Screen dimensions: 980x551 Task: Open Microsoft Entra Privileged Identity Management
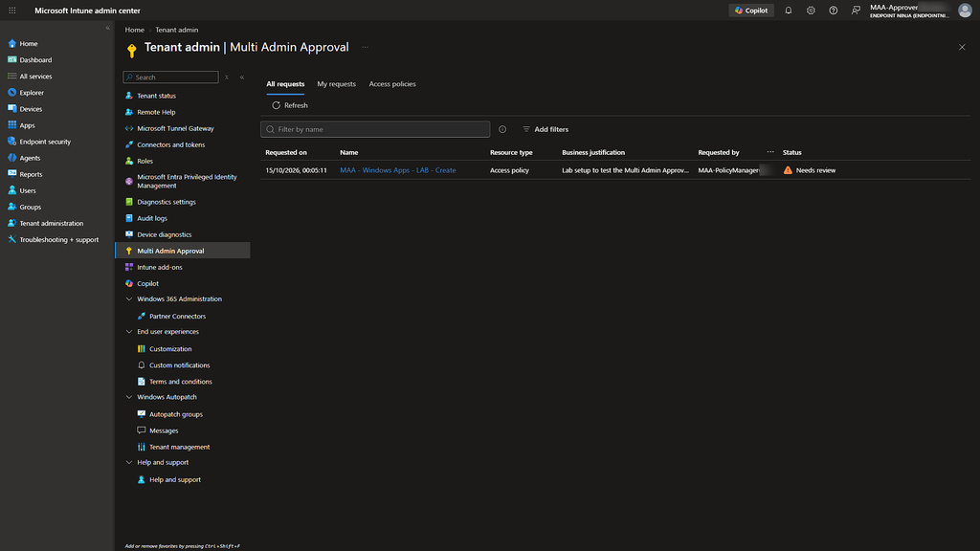[x=187, y=181]
